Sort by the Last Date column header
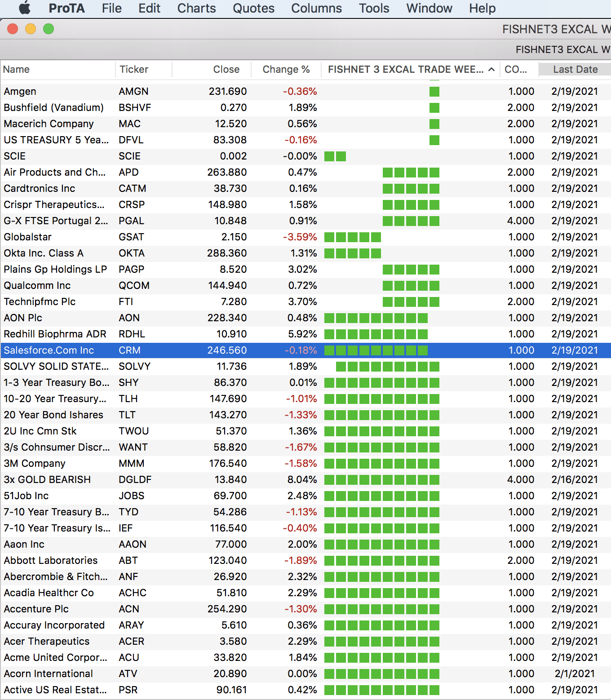This screenshot has height=700, width=611. [575, 69]
